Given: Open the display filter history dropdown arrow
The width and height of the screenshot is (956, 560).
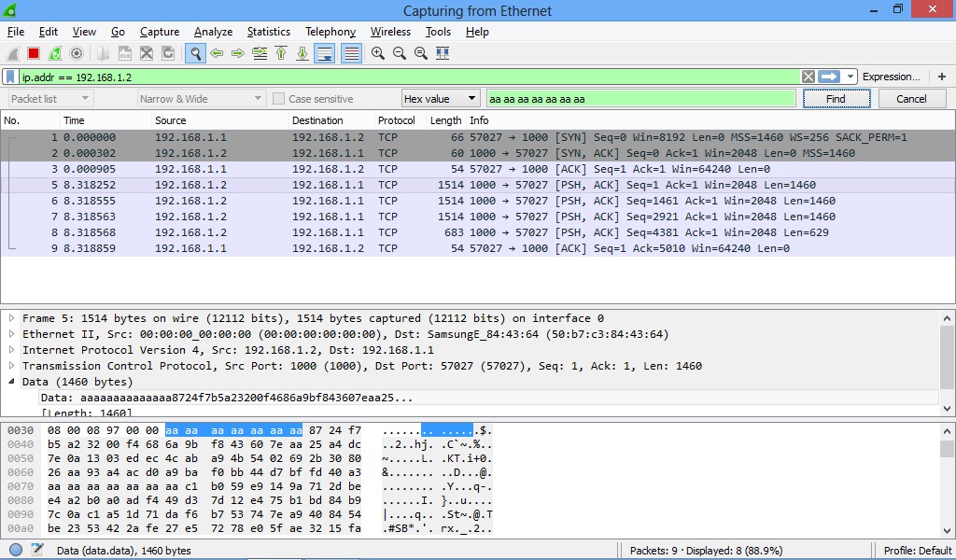Looking at the screenshot, I should (850, 77).
